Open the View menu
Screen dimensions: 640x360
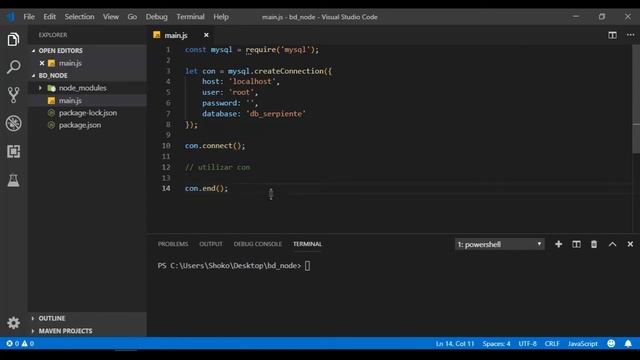pyautogui.click(x=111, y=17)
